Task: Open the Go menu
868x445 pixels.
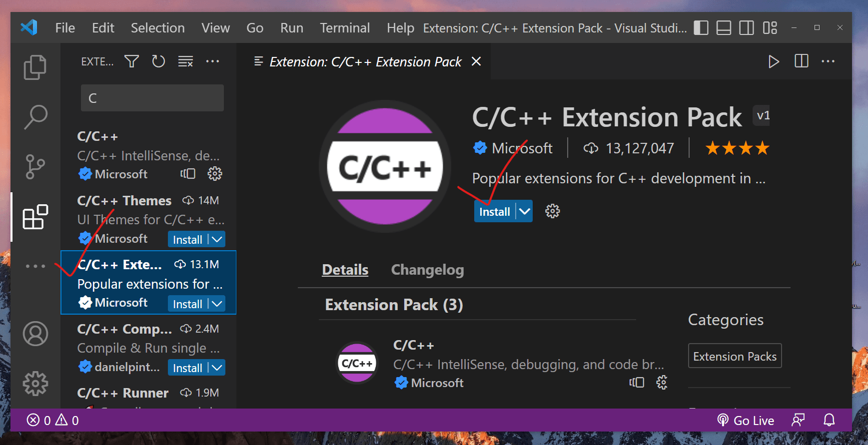Action: click(255, 28)
